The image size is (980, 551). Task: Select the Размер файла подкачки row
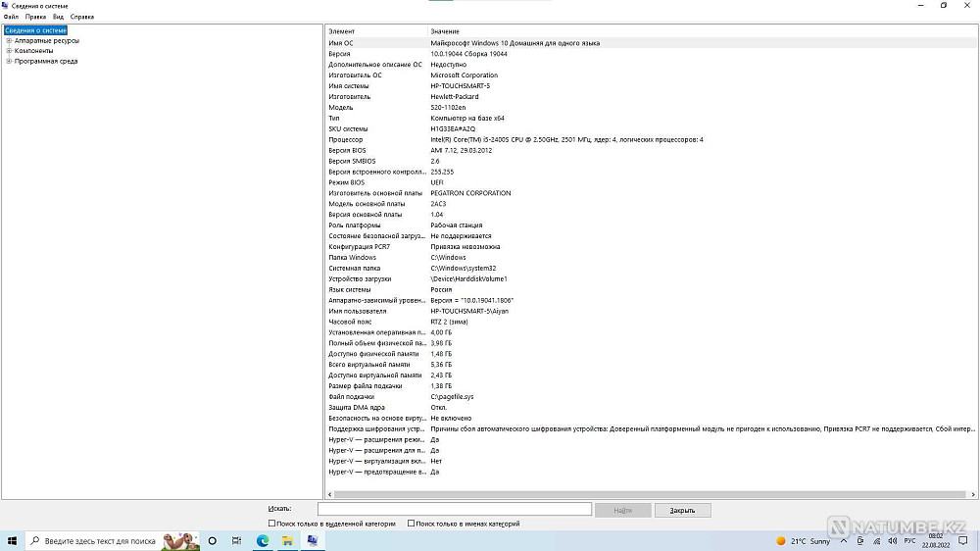pyautogui.click(x=652, y=386)
